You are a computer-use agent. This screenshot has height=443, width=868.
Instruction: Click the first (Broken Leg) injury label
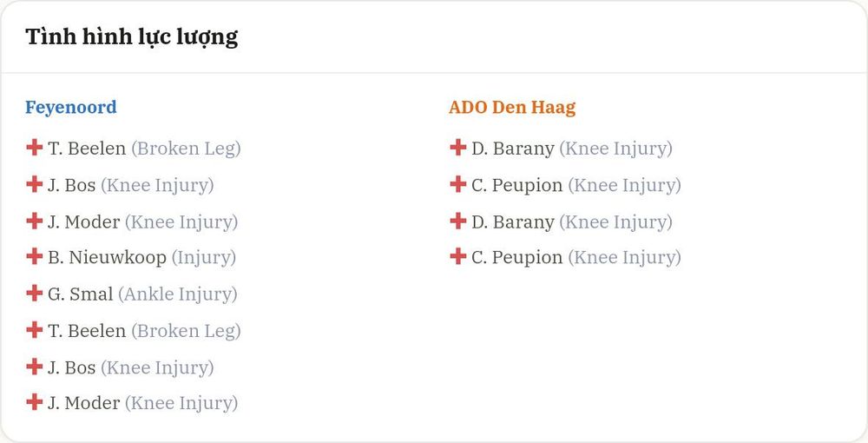click(x=186, y=149)
